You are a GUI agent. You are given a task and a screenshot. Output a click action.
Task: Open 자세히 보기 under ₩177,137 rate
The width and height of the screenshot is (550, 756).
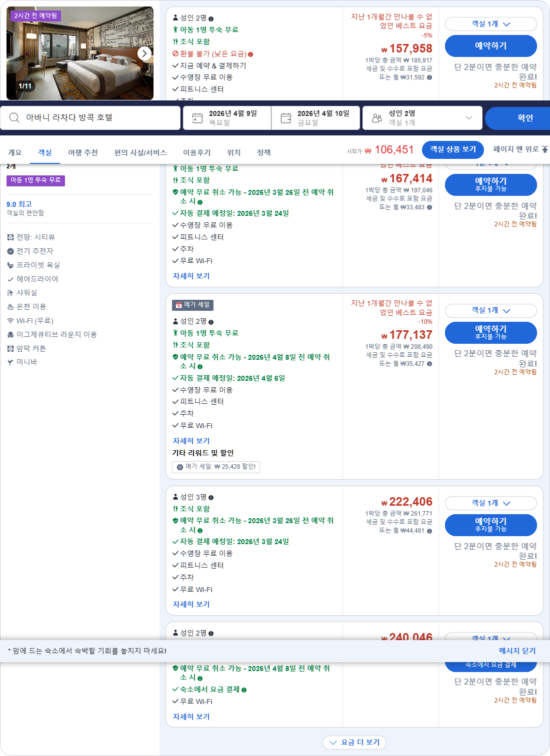click(191, 441)
